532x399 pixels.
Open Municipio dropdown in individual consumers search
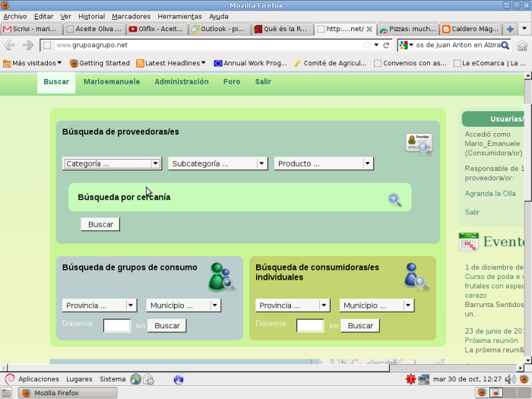click(377, 306)
